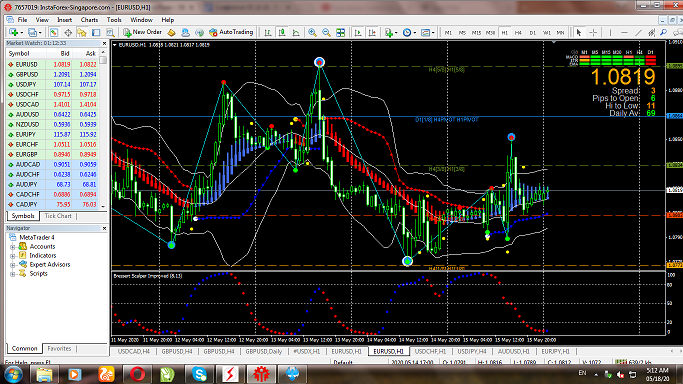Open the New Chart dropdown arrow
Image resolution: width=683 pixels, height=384 pixels.
(21, 33)
